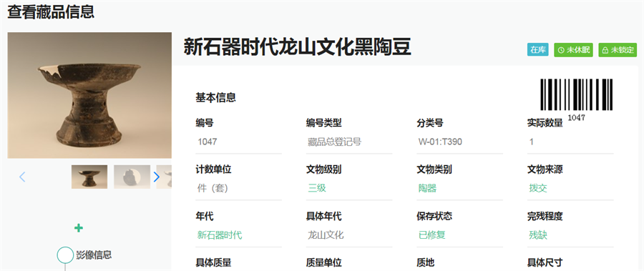Image resolution: width=644 pixels, height=271 pixels.
Task: Click the 未锁定 lock status badge
Action: 618,49
